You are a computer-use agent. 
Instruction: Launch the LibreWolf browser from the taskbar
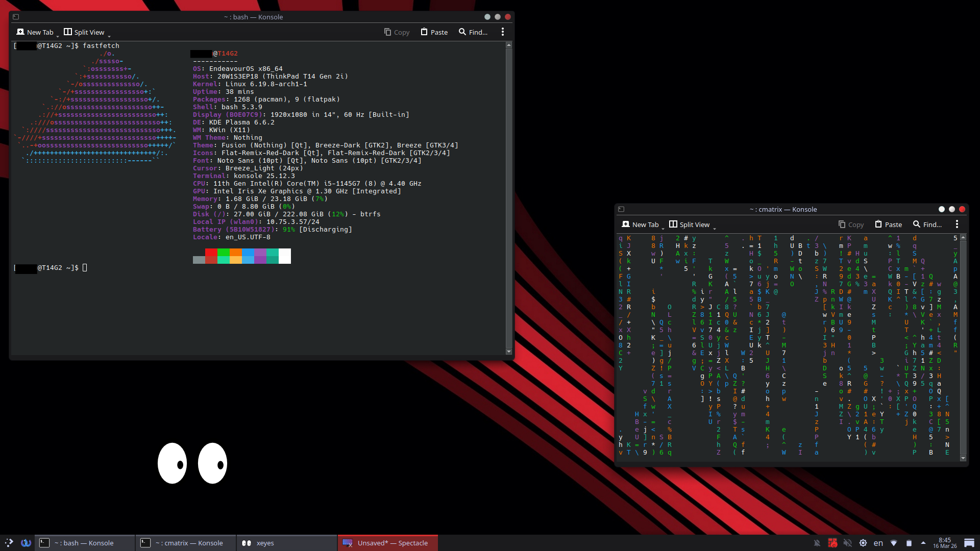click(26, 543)
